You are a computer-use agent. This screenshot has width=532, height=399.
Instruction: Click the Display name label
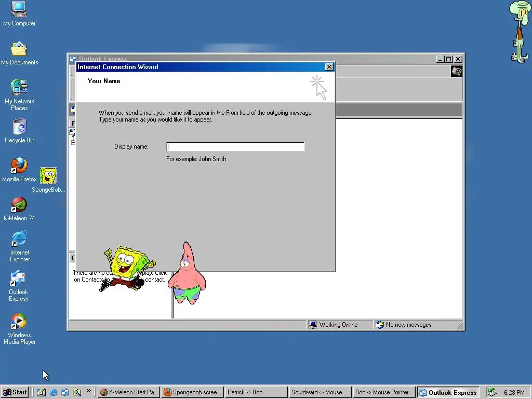pos(131,147)
